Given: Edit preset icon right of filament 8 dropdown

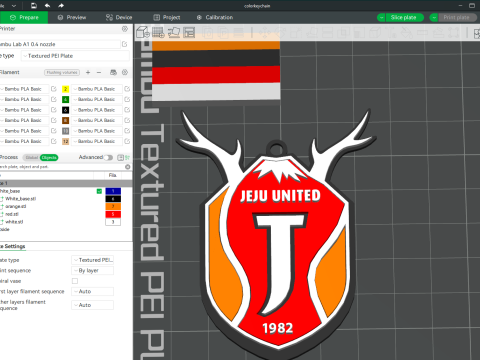Looking at the screenshot, I should [x=127, y=120].
